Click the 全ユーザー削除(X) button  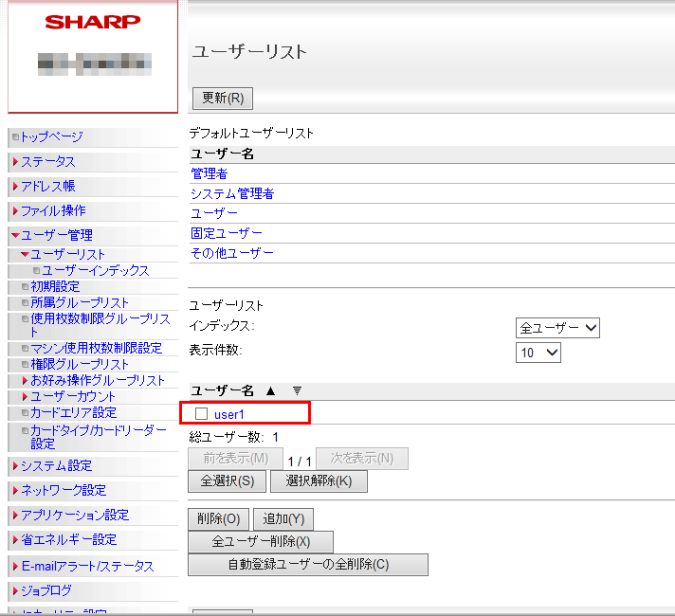point(261,542)
